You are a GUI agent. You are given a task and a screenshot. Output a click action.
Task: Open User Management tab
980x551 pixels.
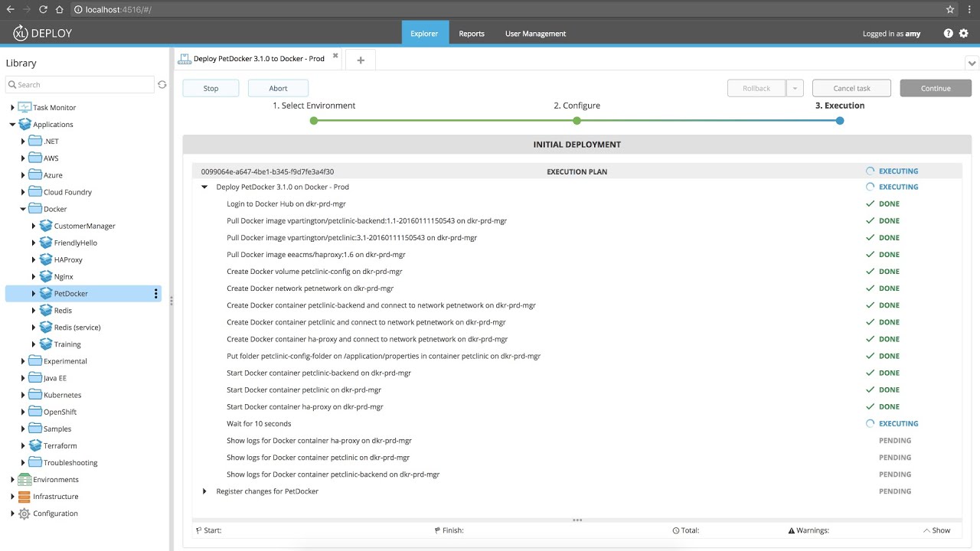[x=535, y=34]
